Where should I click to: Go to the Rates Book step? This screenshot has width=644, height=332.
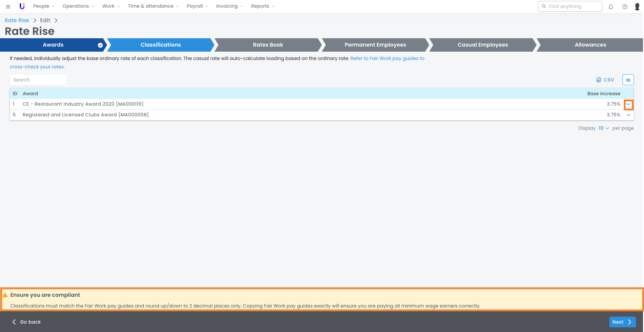[x=268, y=45]
